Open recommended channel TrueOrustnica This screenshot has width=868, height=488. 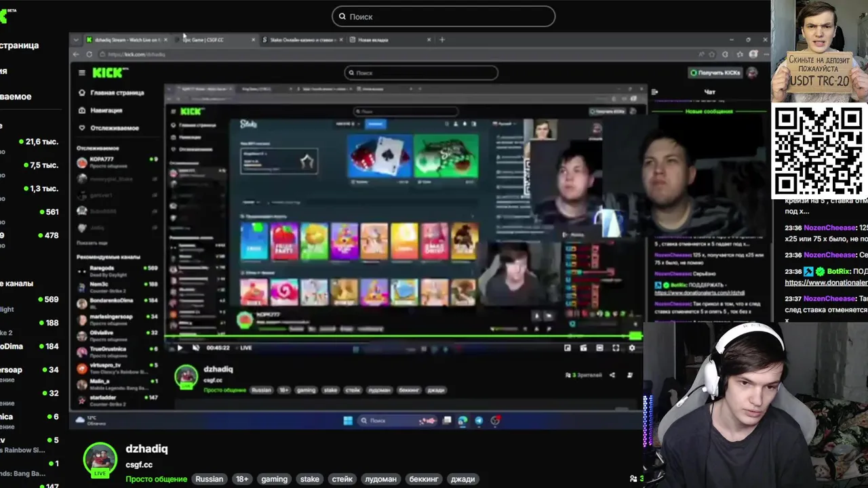pos(117,351)
